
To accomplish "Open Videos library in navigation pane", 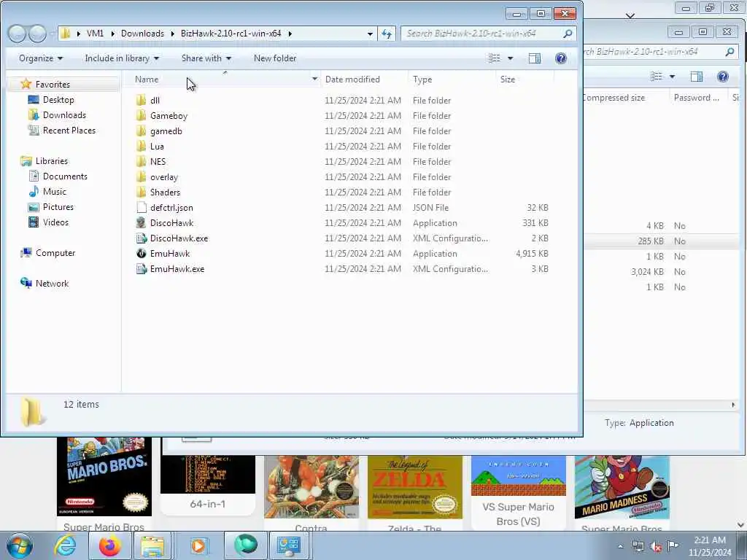I will pyautogui.click(x=55, y=222).
